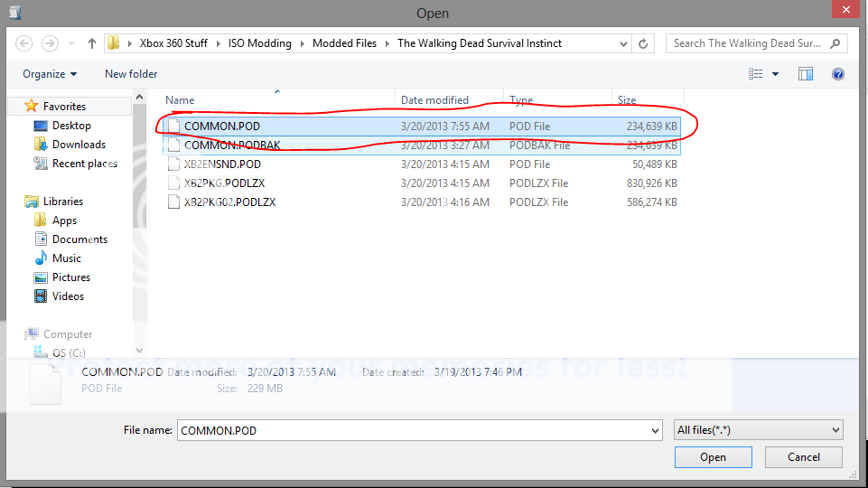The height and width of the screenshot is (488, 868).
Task: Sort by Date modified column header
Action: pos(434,100)
